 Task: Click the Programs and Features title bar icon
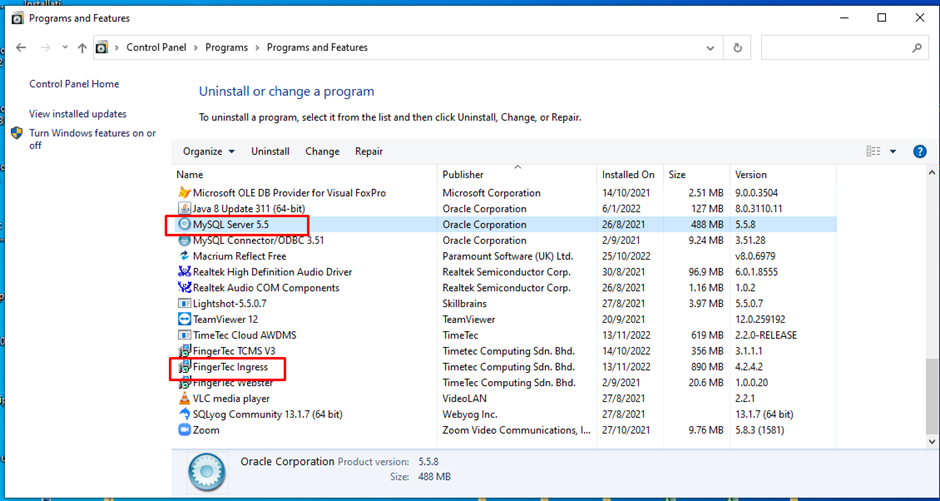coord(18,18)
